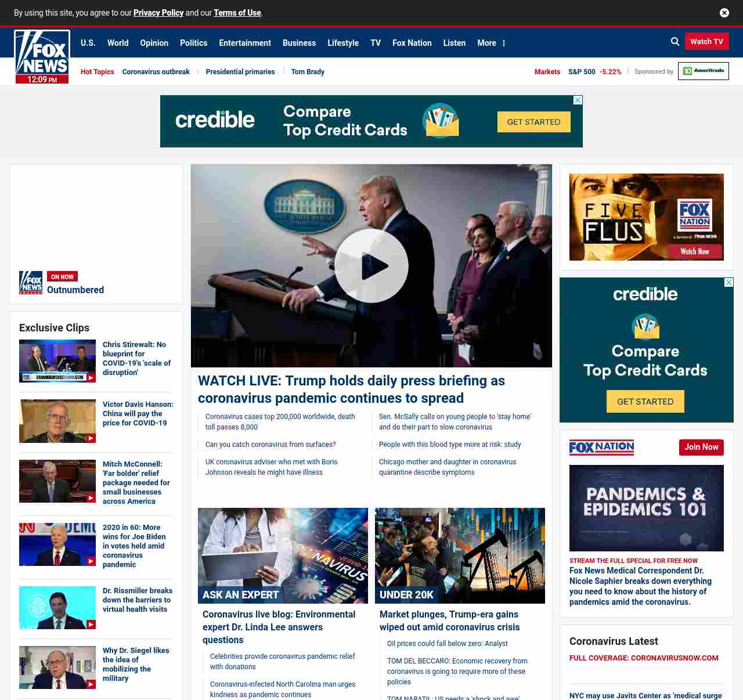Click the Fox Nation logo in sidebar

click(601, 448)
